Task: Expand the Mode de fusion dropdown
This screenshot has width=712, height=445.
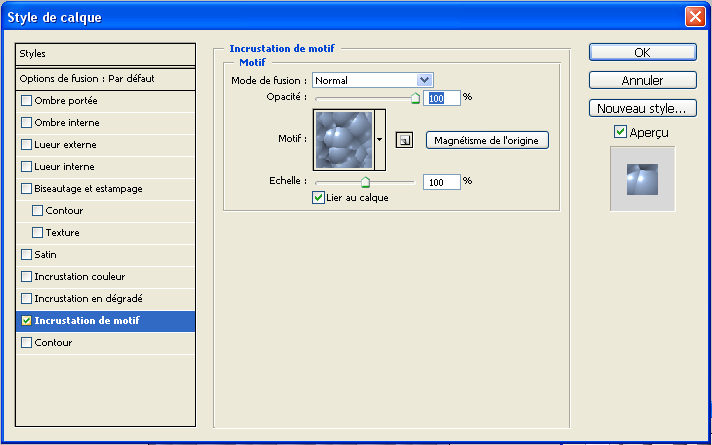Action: tap(424, 80)
